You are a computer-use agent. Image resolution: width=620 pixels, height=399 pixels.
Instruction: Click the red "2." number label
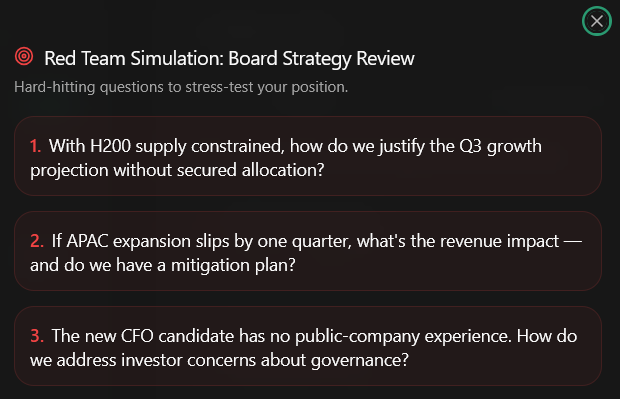[x=37, y=241]
